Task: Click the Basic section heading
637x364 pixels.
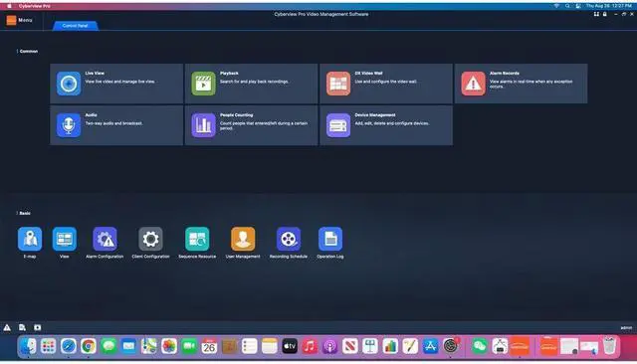Action: 25,213
